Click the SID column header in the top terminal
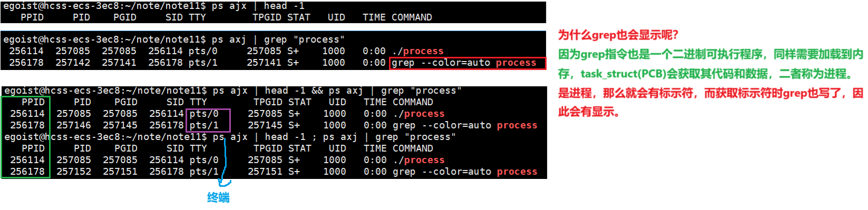This screenshot has width=868, height=210. coord(174,17)
